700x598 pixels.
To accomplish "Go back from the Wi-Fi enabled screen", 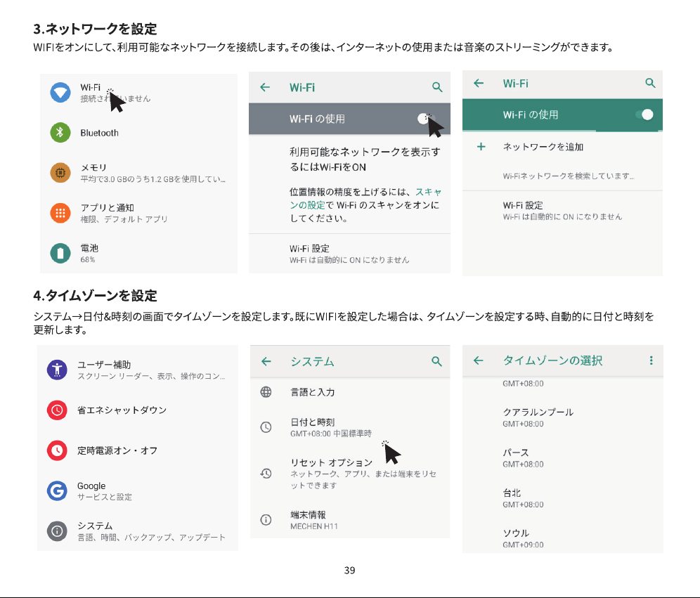I will click(x=479, y=83).
